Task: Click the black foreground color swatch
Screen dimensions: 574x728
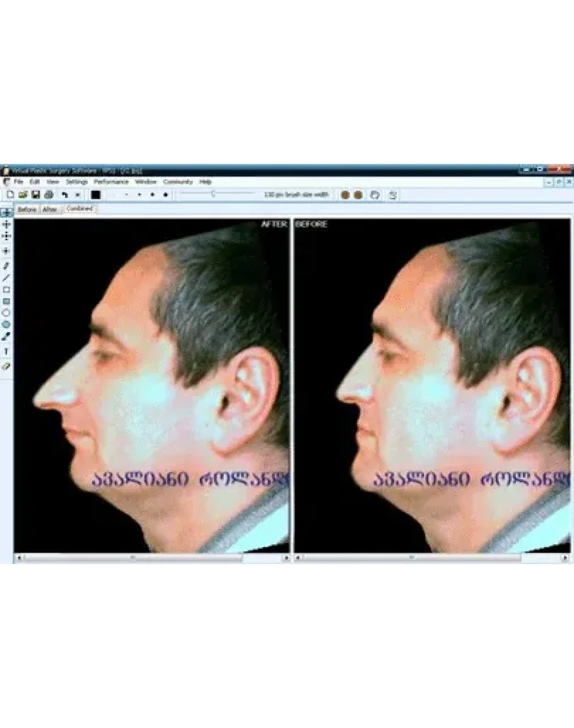Action: click(95, 195)
